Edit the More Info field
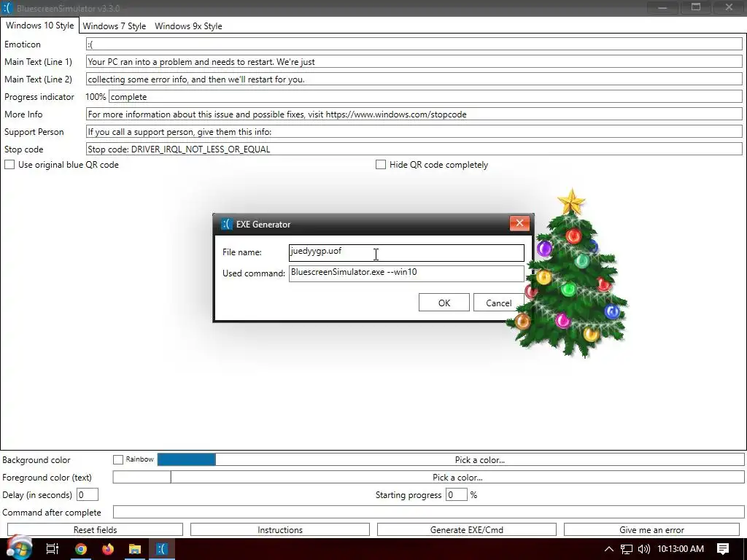The image size is (747, 560). 414,114
